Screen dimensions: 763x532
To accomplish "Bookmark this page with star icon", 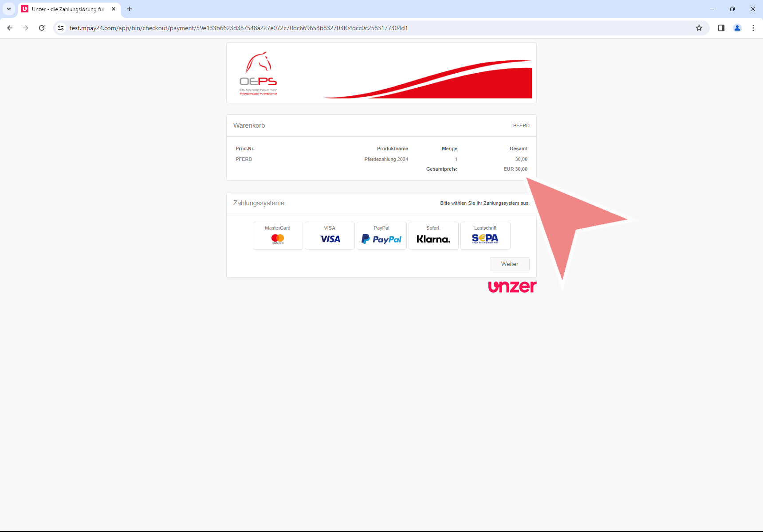I will click(699, 28).
